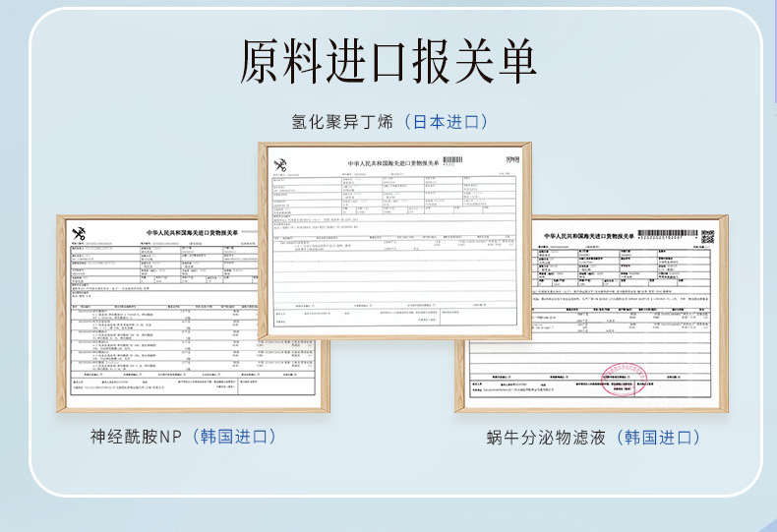The width and height of the screenshot is (777, 532).
Task: Click the barcode on the center declaration form
Action: tap(452, 159)
